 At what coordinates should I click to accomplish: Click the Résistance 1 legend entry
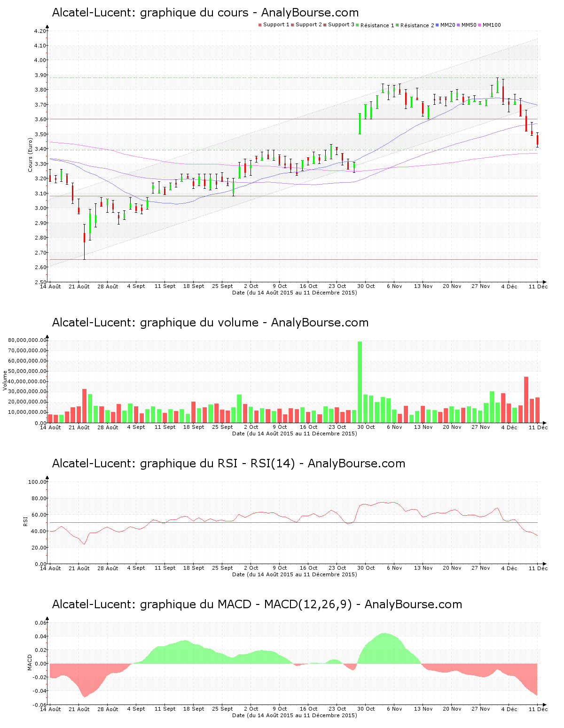(x=375, y=25)
